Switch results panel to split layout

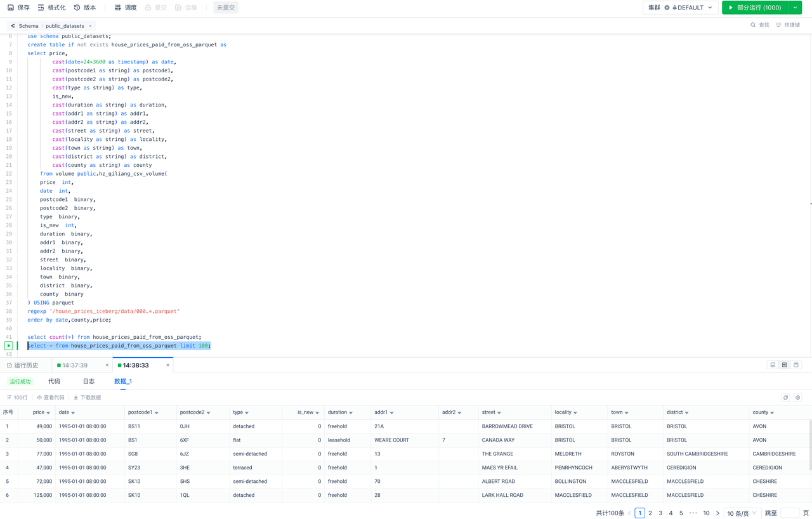784,365
